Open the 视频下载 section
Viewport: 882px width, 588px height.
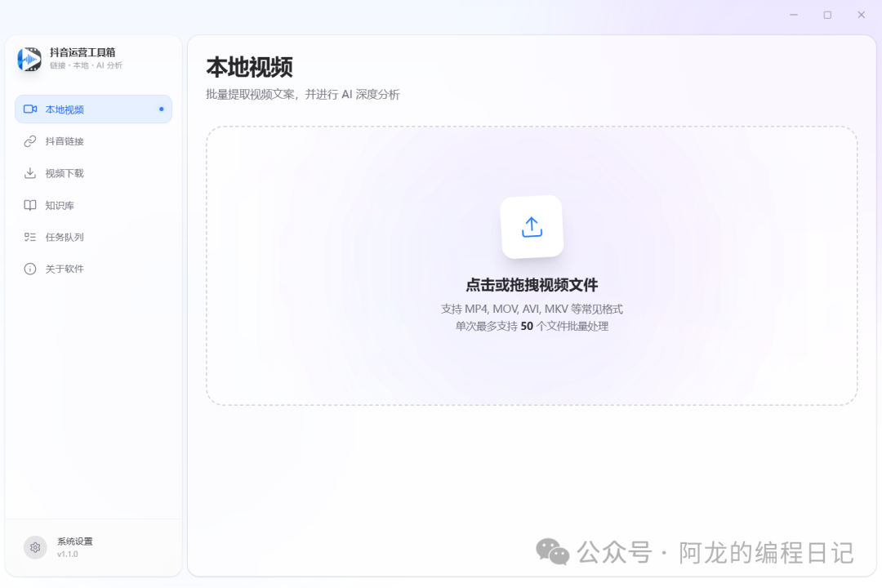(65, 172)
